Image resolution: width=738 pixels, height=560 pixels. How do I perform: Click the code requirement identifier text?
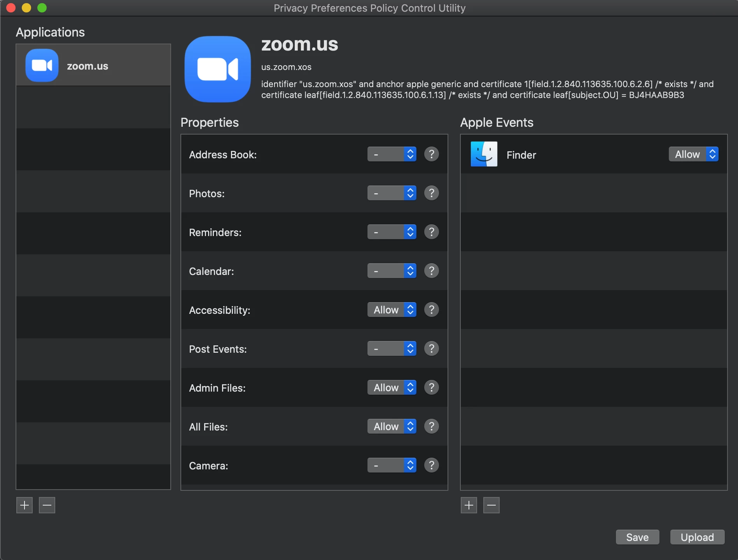(x=488, y=89)
